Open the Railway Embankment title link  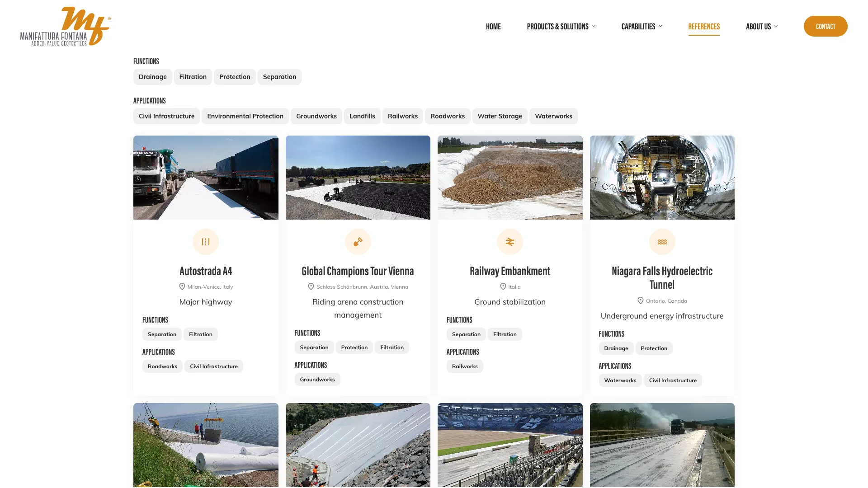tap(510, 271)
